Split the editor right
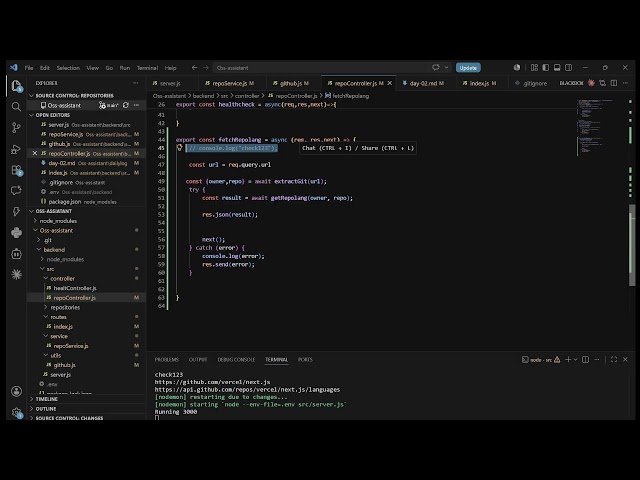 tap(614, 83)
